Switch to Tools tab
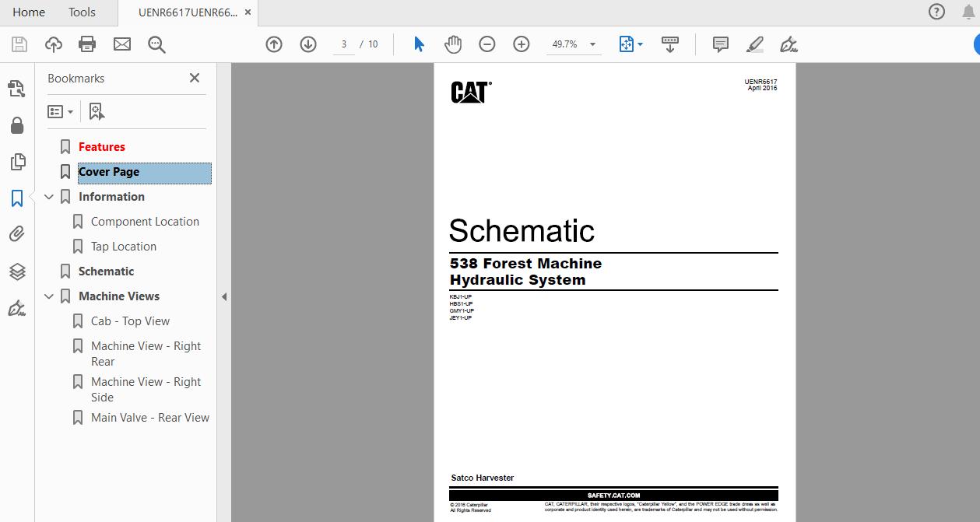980x522 pixels. tap(82, 12)
